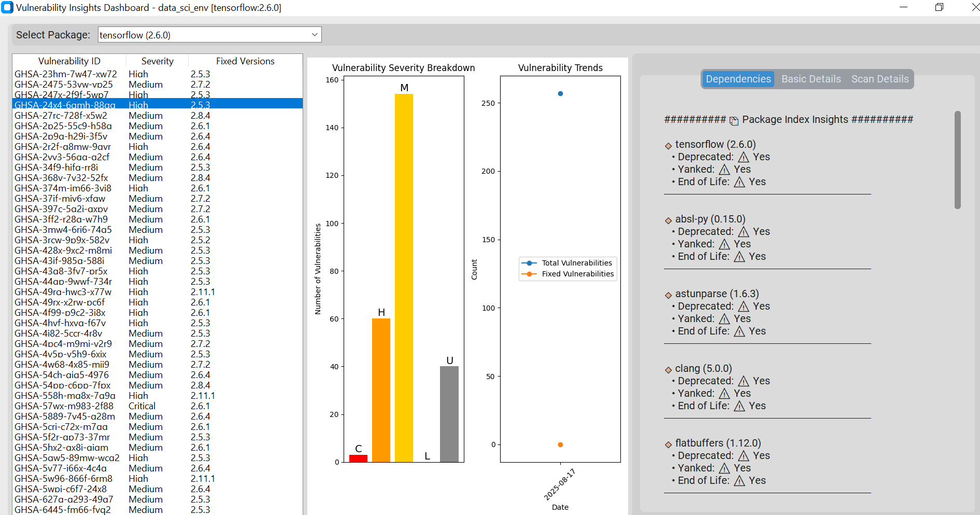Click the diamond bullet before astunparse (1.6.3)
The height and width of the screenshot is (515, 980).
pyautogui.click(x=669, y=296)
